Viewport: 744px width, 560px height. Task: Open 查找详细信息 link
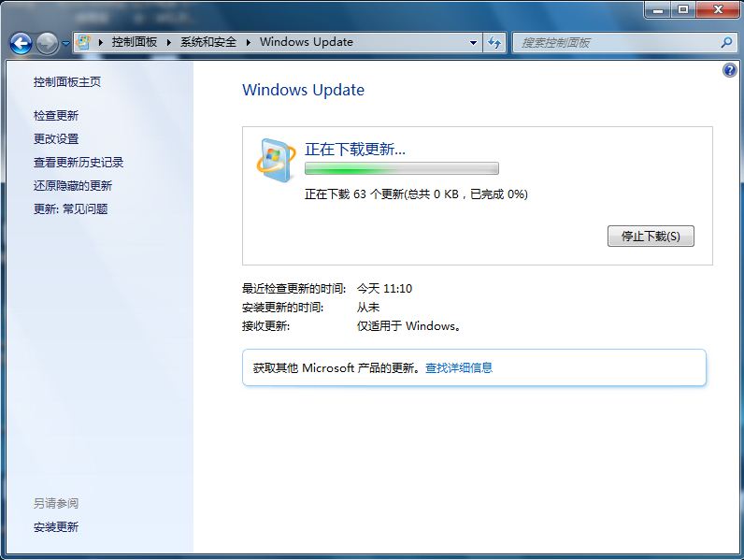coord(459,367)
